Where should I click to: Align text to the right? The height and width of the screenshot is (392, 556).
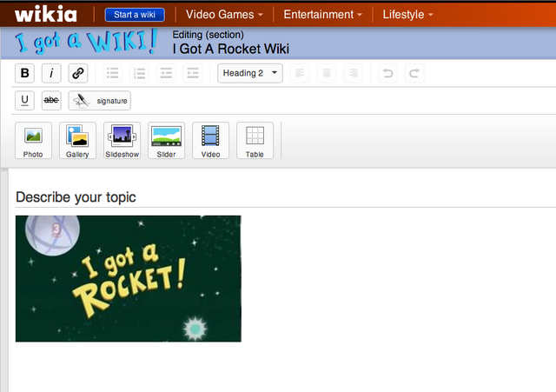pos(354,73)
